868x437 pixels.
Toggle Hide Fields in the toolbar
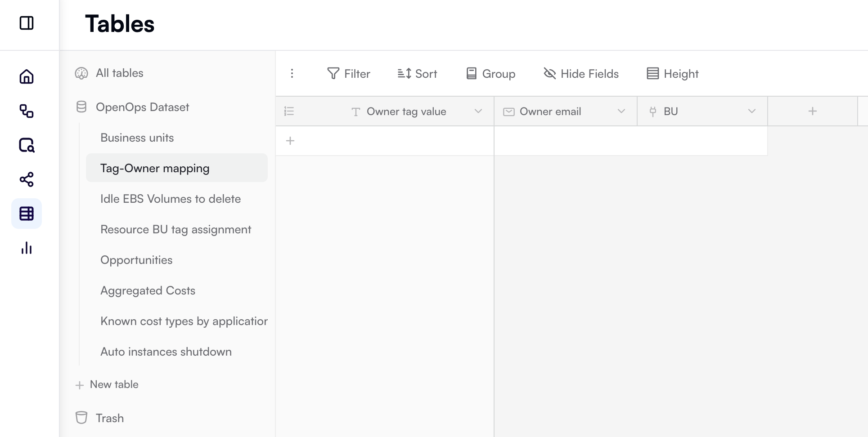pos(581,73)
